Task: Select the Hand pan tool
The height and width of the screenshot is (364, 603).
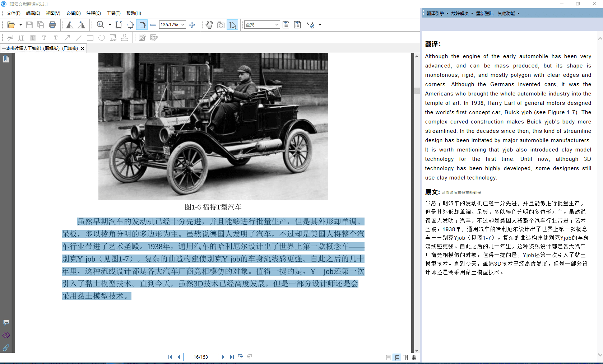Action: coord(209,25)
